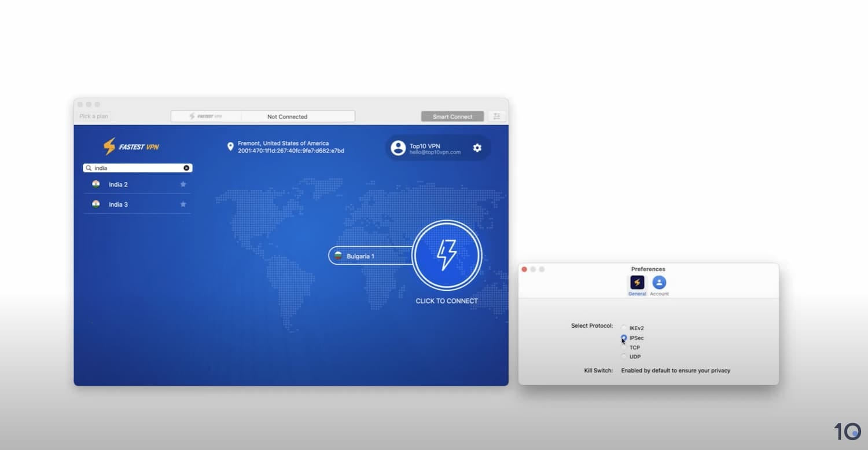Click the India flag next to India 2
Screen dimensions: 868x450
[96, 184]
